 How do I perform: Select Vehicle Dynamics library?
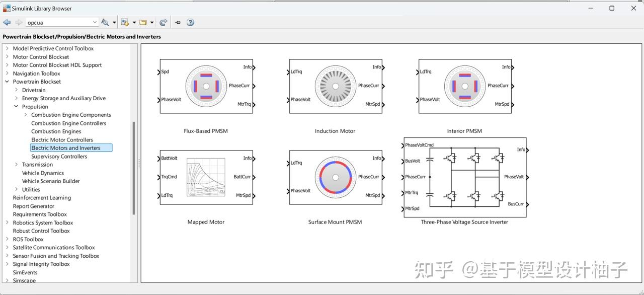coord(43,173)
